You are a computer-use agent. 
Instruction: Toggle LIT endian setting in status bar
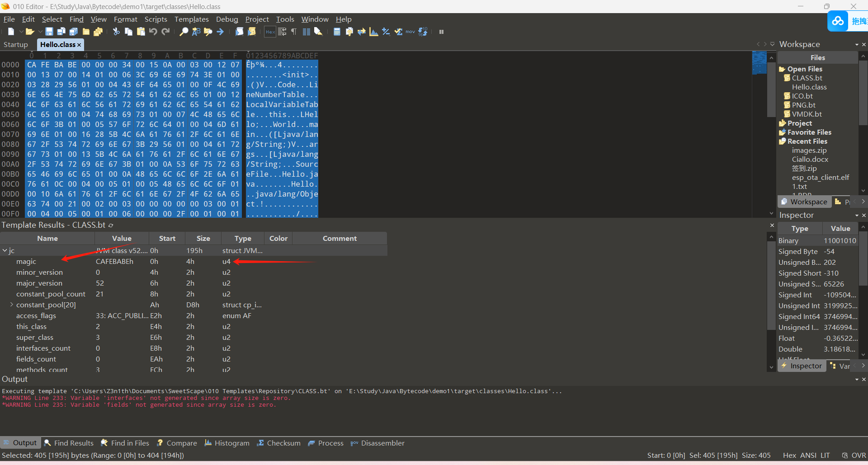click(825, 455)
